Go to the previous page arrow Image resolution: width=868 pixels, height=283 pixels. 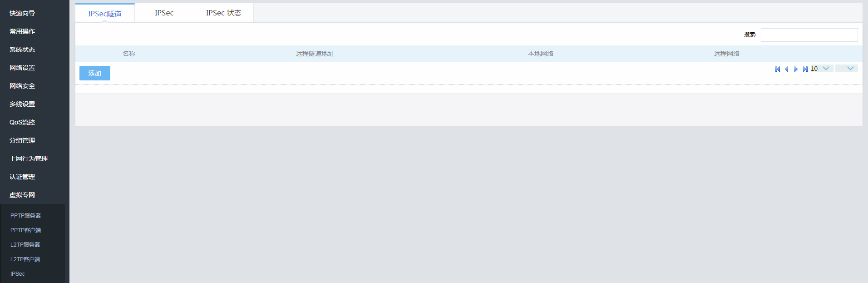click(x=787, y=69)
